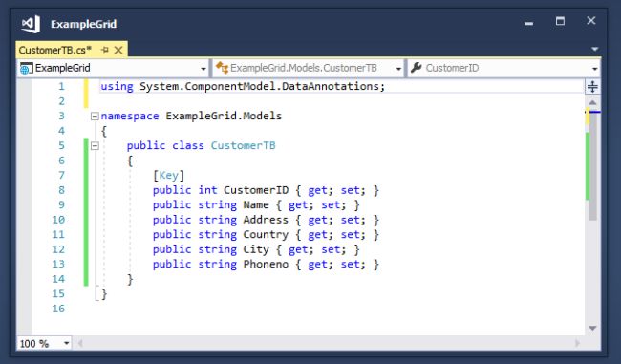Click the 'Key' attribute on line 7
621x364 pixels.
tap(169, 176)
